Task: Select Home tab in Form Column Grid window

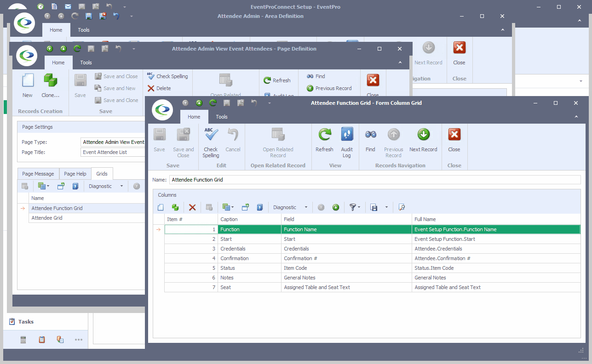Action: pyautogui.click(x=194, y=117)
